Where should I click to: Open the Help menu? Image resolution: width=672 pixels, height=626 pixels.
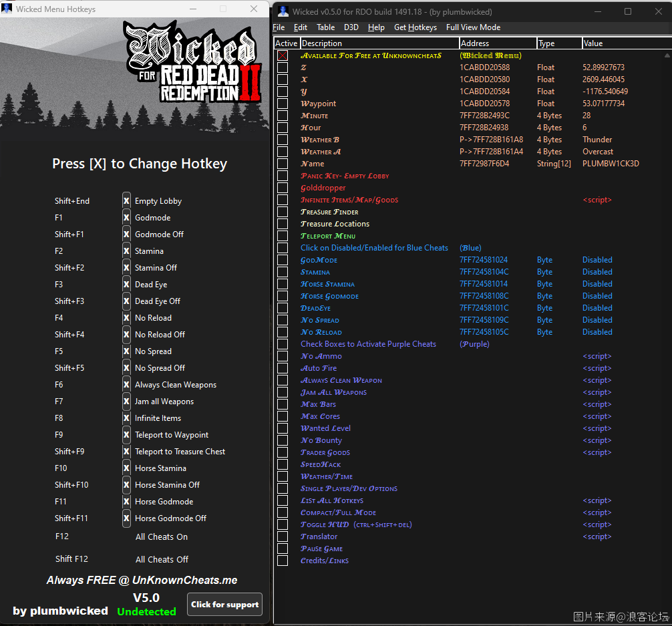(376, 27)
